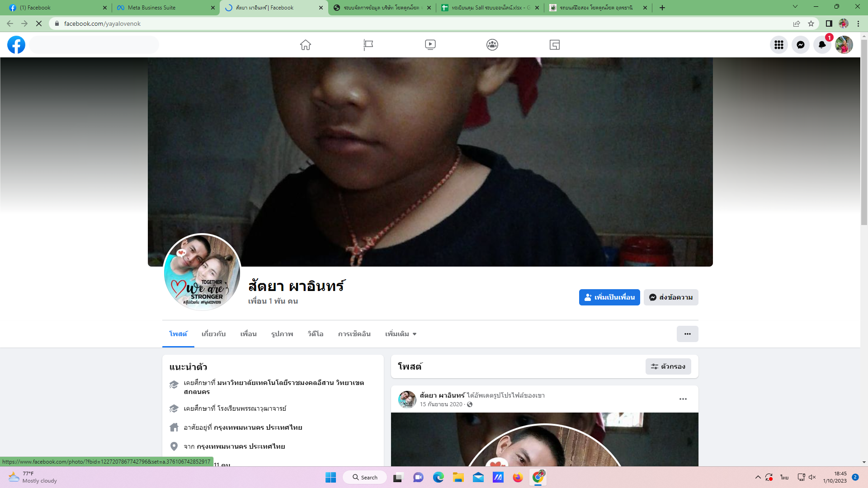Open the Watch video icon
The width and height of the screenshot is (868, 488).
430,45
